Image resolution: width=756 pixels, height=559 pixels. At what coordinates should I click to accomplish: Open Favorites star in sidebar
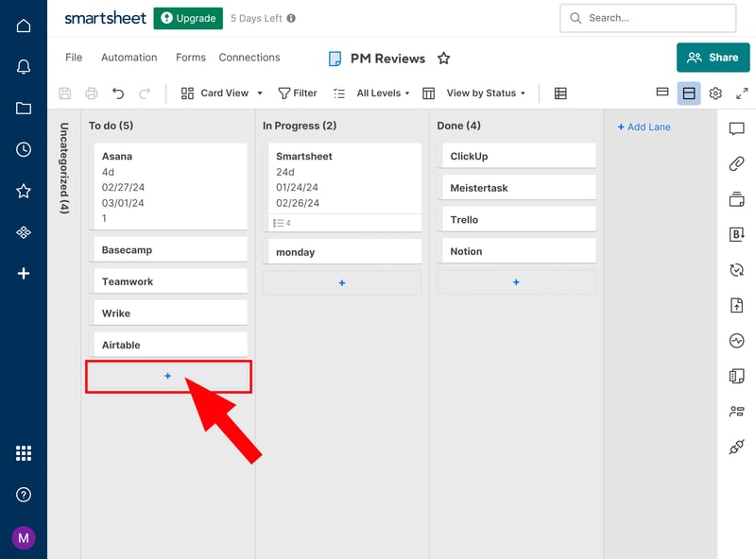(x=23, y=191)
